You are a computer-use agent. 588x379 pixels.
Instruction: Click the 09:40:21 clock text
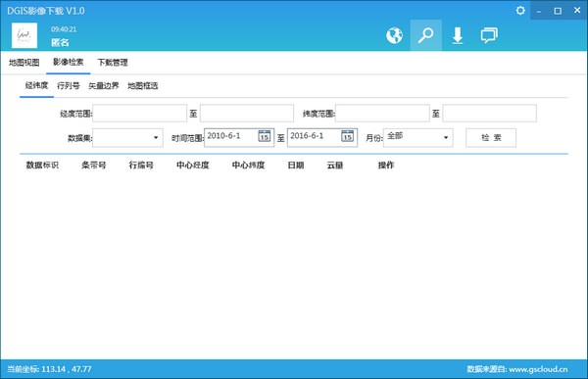point(64,29)
